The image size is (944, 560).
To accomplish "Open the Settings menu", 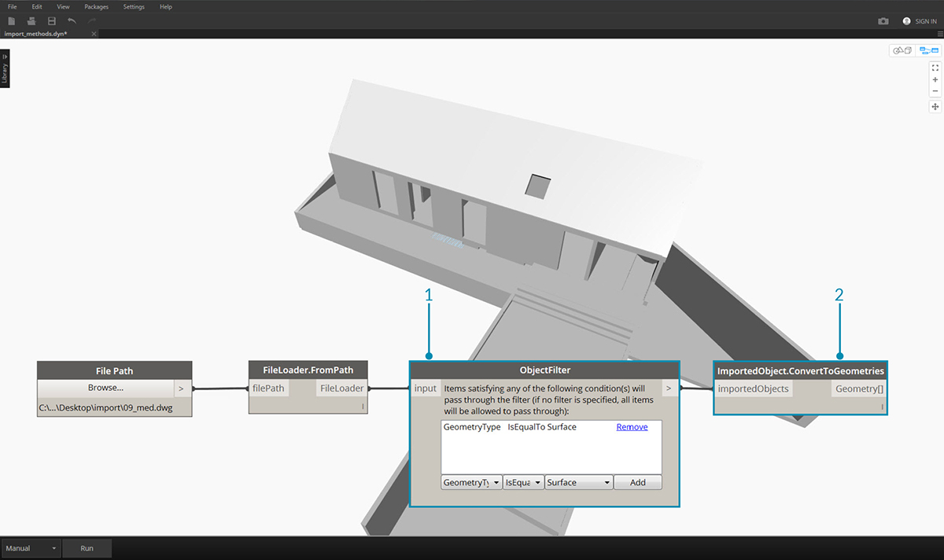I will [x=134, y=6].
